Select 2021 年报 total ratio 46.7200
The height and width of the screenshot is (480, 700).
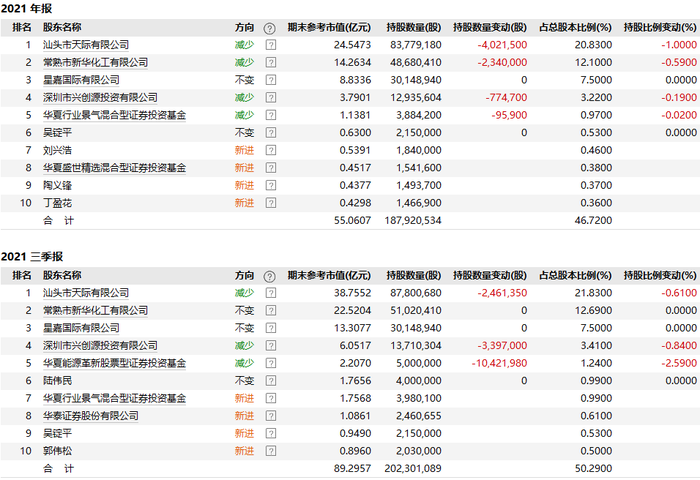point(593,221)
